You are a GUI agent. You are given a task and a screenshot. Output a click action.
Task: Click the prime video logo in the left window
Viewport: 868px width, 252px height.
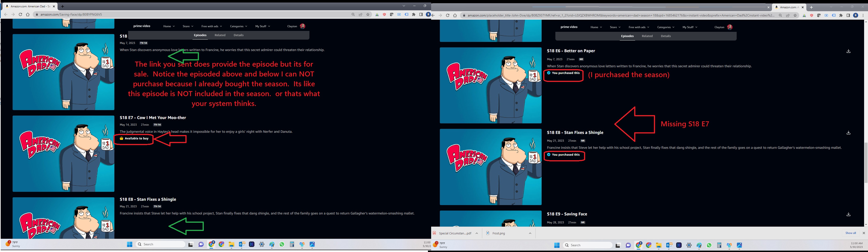click(142, 26)
